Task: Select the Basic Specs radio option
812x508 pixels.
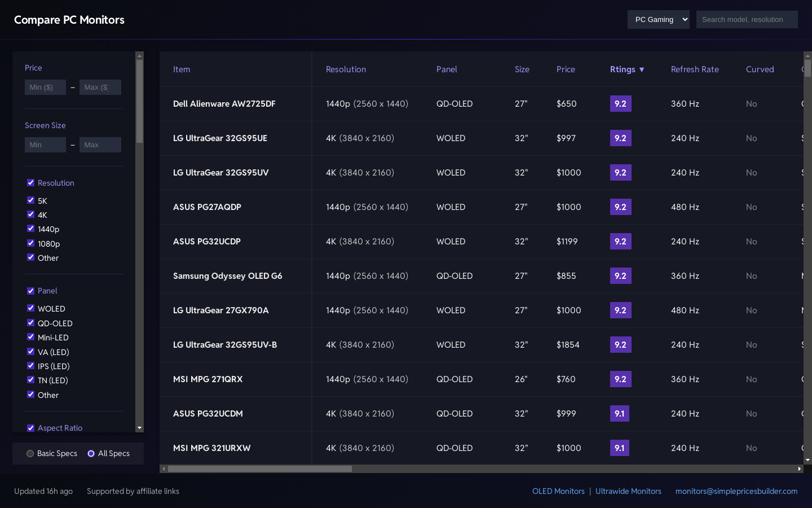Action: (x=30, y=453)
